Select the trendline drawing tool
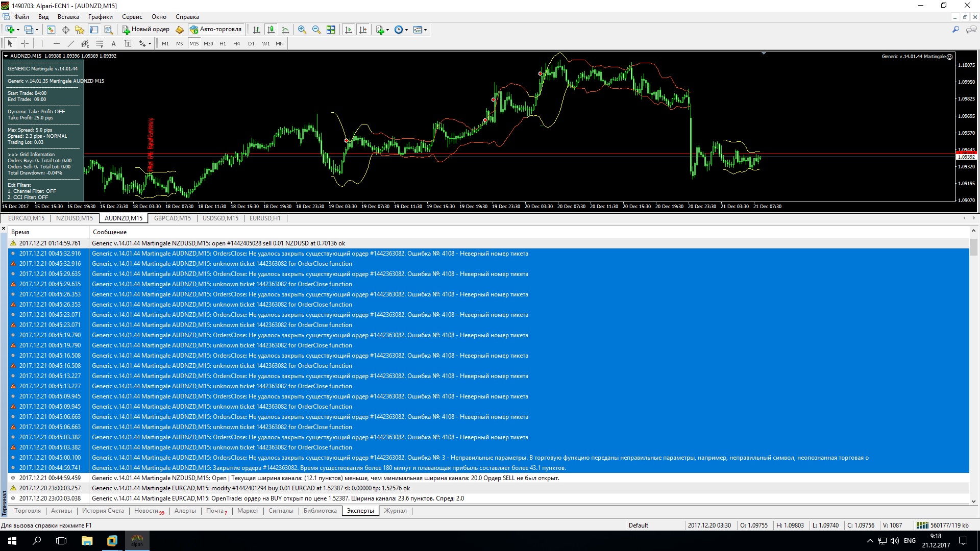The width and height of the screenshot is (980, 551). 70,43
